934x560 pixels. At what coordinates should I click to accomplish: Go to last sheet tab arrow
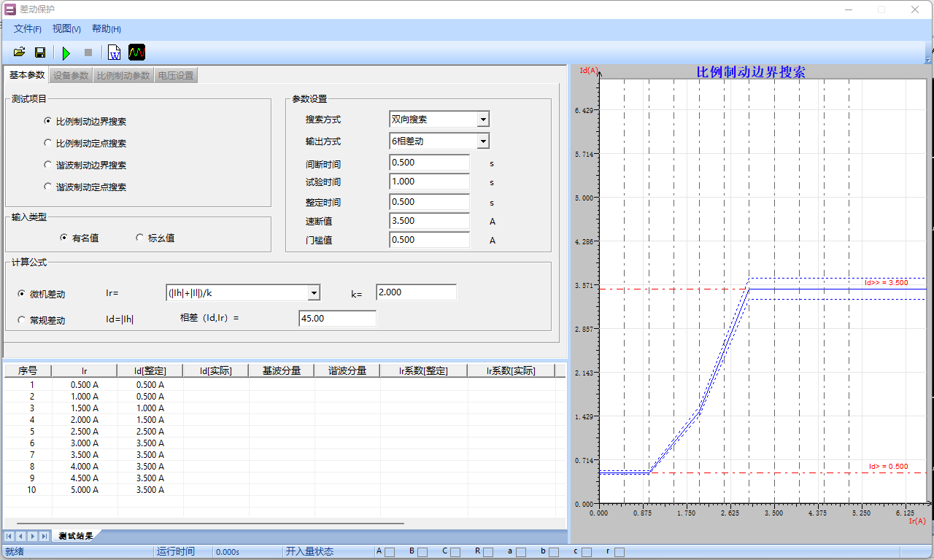coord(45,536)
